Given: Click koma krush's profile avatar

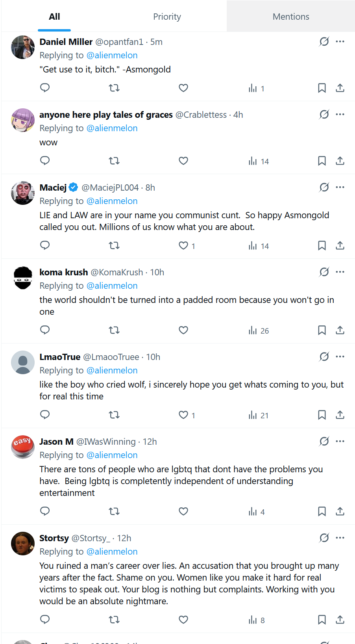Looking at the screenshot, I should coord(23,278).
